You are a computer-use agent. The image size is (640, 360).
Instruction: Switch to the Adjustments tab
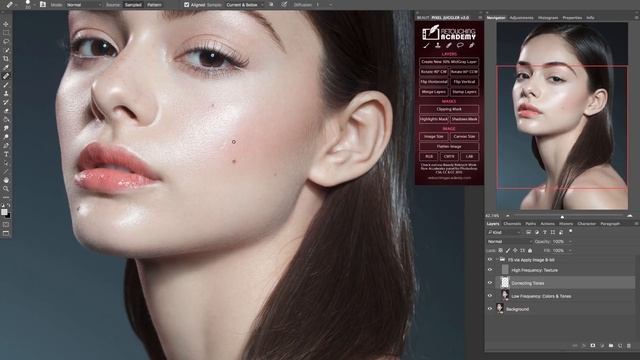521,18
